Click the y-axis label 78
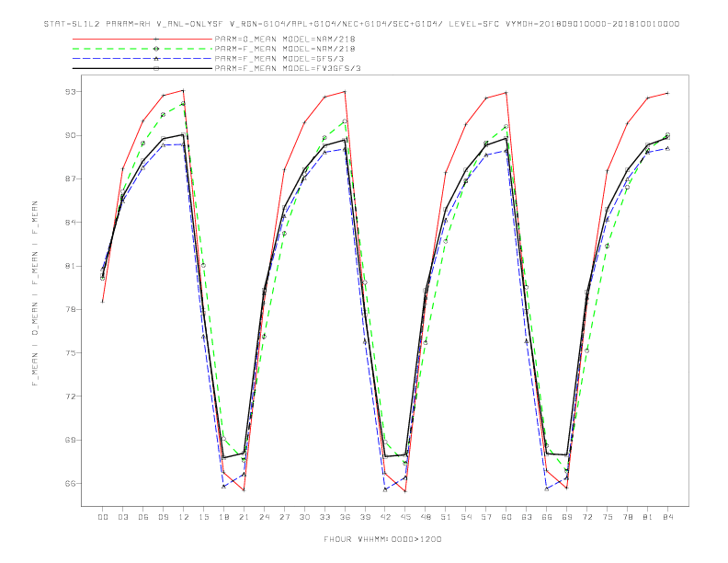Screen dimensions: 728x563 pyautogui.click(x=70, y=309)
